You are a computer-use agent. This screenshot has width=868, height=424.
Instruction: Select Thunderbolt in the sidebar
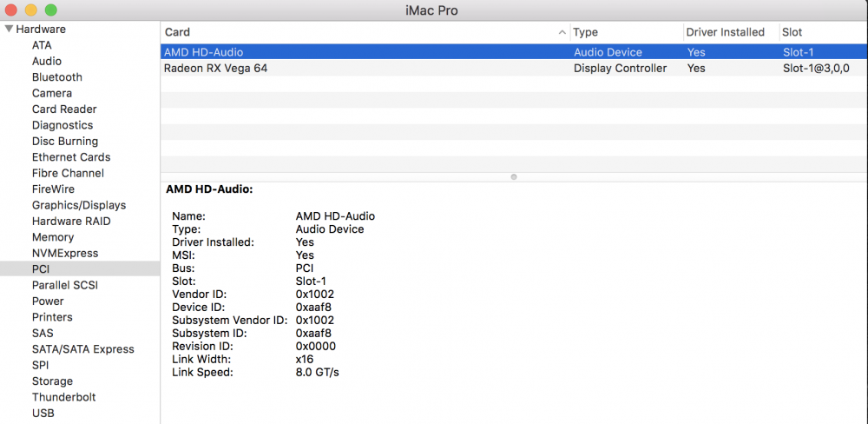click(x=63, y=397)
